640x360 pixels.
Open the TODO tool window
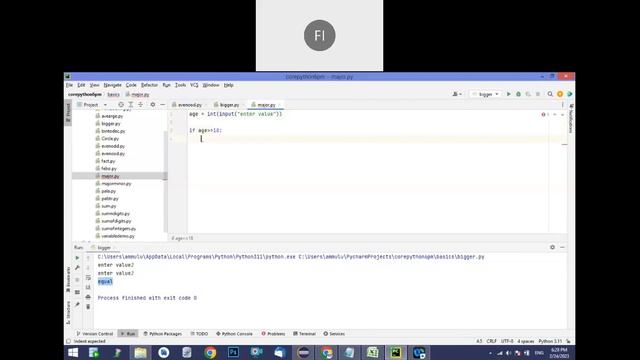click(x=199, y=333)
